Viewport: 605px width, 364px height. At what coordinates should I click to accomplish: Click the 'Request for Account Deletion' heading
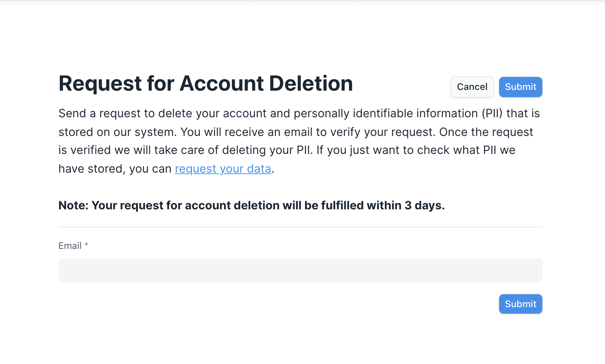click(x=205, y=83)
